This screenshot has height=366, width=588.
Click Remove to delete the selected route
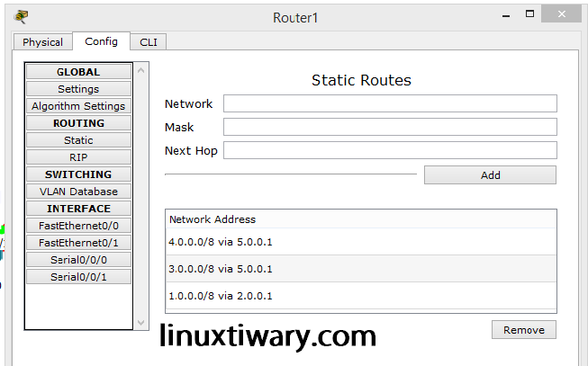pos(523,330)
